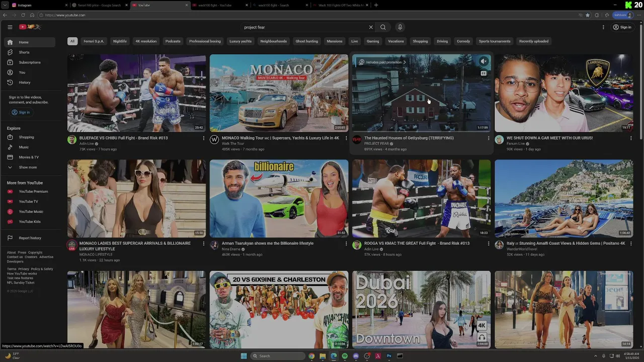Open Spotify from the taskbar
Screen dimensions: 644x362
[345, 356]
